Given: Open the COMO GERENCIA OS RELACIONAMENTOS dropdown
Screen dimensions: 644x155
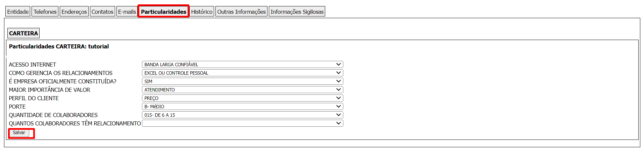Looking at the screenshot, I should click(242, 73).
